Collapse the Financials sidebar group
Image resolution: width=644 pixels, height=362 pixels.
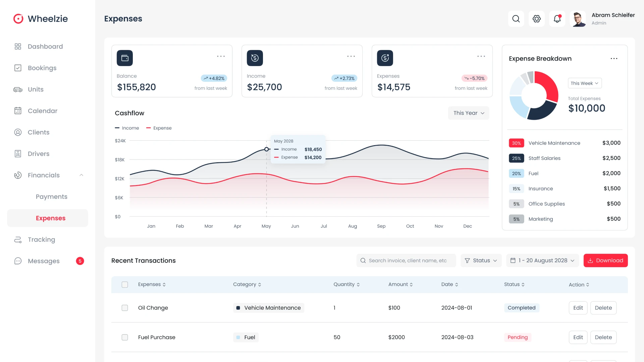point(81,175)
